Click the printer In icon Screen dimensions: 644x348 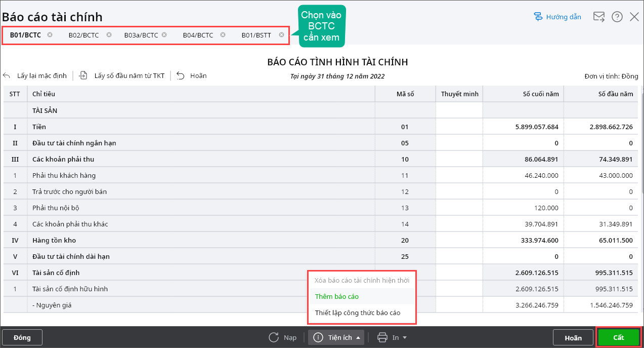[x=382, y=337]
